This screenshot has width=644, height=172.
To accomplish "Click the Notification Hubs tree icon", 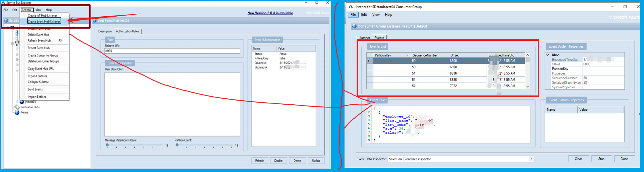I will pyautogui.click(x=17, y=107).
